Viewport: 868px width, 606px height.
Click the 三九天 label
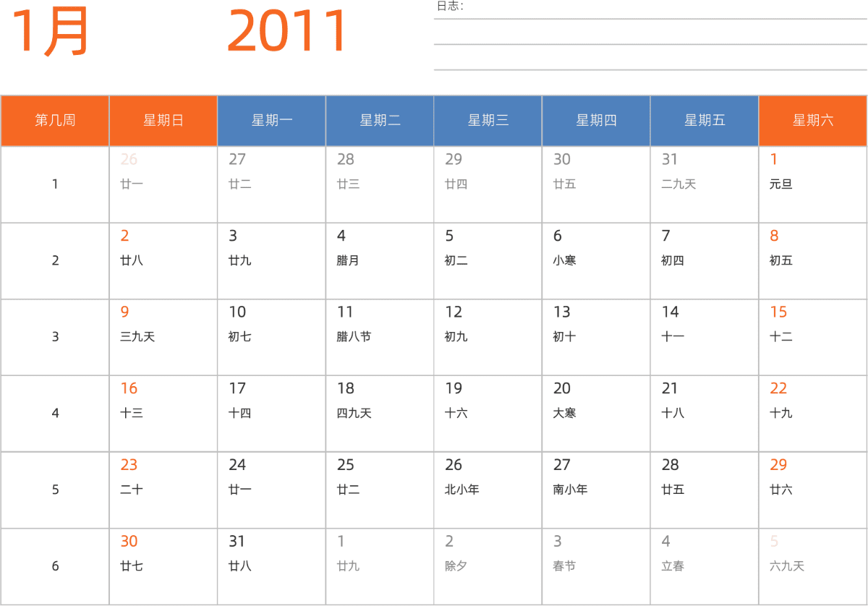click(137, 337)
